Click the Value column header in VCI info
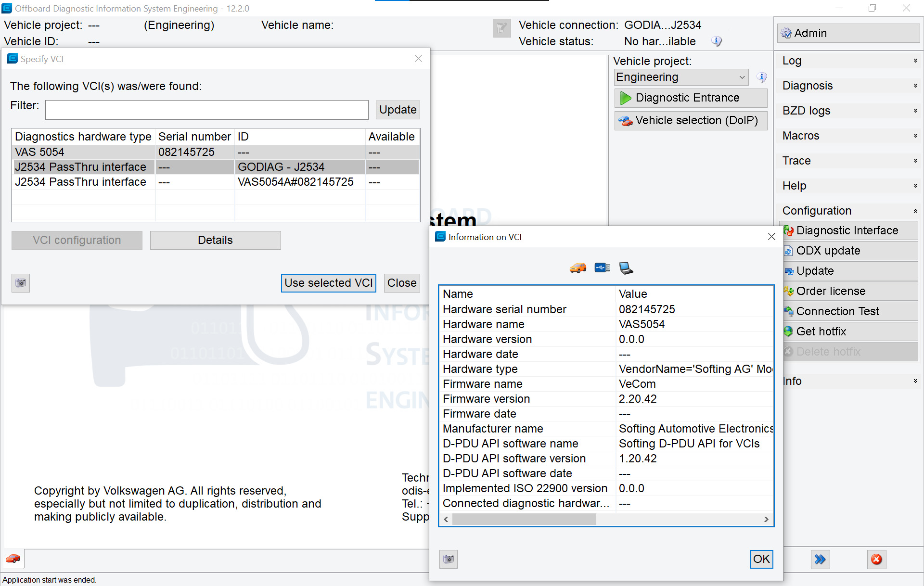The height and width of the screenshot is (586, 924). (694, 294)
